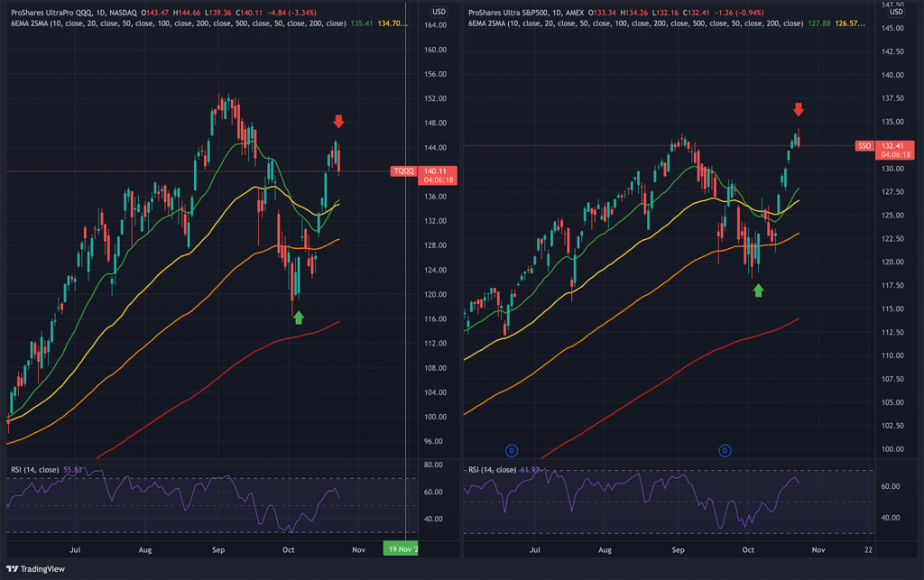Click 6EMA 2SMA indicator legend on TQQQ chart
924x580 pixels.
click(178, 23)
